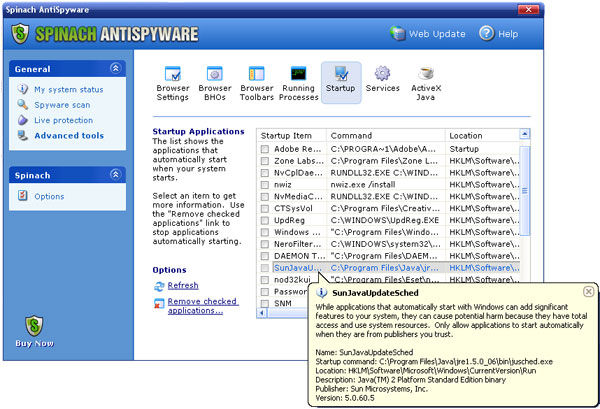Click Remove checked applications link

[x=203, y=306]
